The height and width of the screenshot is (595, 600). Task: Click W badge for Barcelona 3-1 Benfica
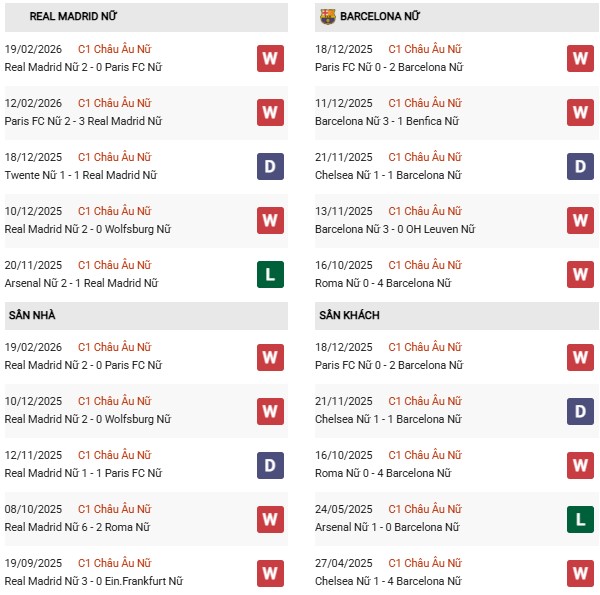(580, 112)
